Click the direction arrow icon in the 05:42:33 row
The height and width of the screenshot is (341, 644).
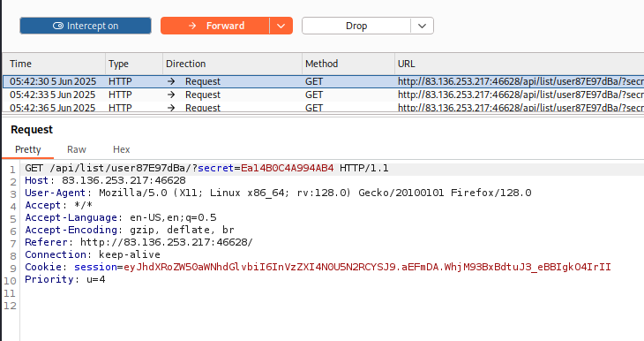point(171,95)
